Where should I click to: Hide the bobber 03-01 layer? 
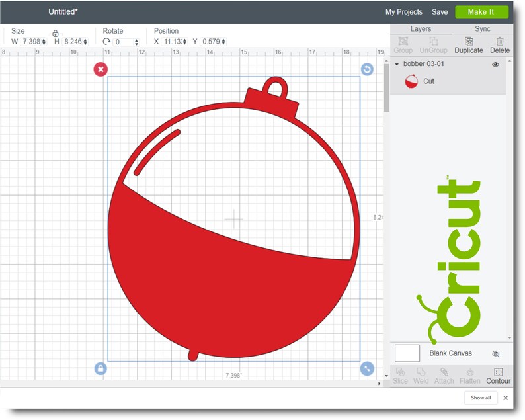tap(495, 64)
